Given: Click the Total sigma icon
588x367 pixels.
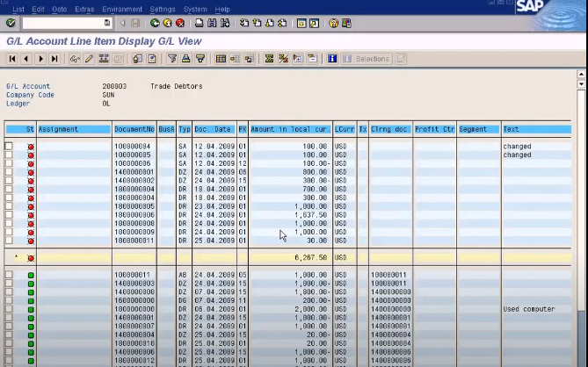Looking at the screenshot, I should click(269, 59).
